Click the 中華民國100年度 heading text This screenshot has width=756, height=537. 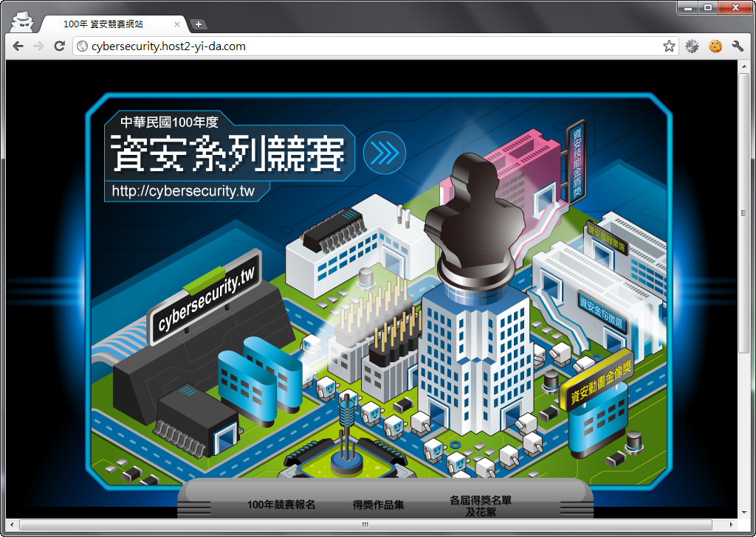tap(169, 122)
